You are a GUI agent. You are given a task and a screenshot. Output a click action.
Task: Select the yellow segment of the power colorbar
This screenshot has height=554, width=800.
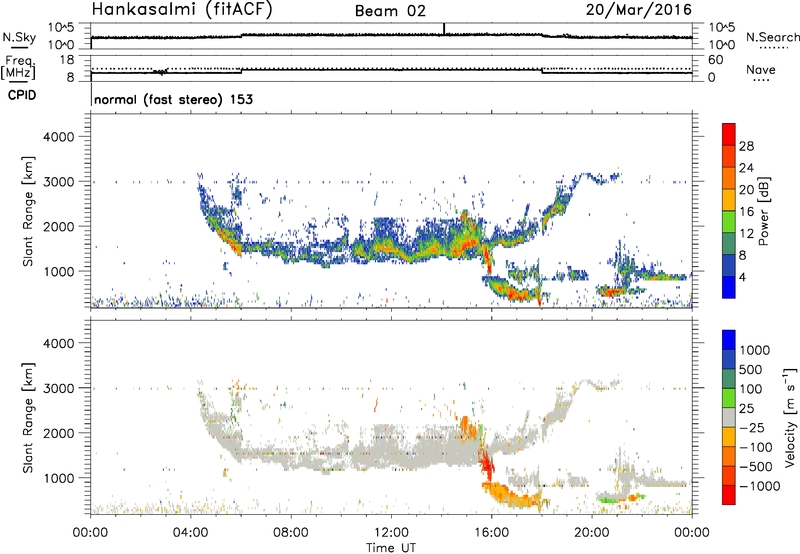point(729,200)
